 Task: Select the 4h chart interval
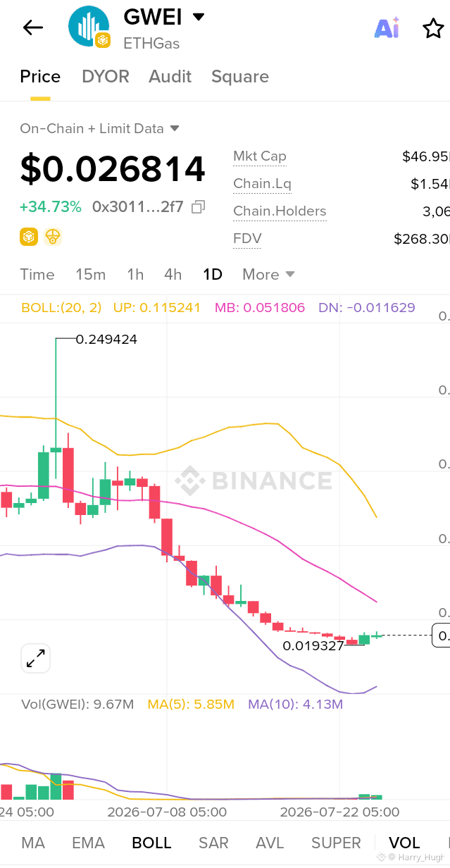pos(173,274)
